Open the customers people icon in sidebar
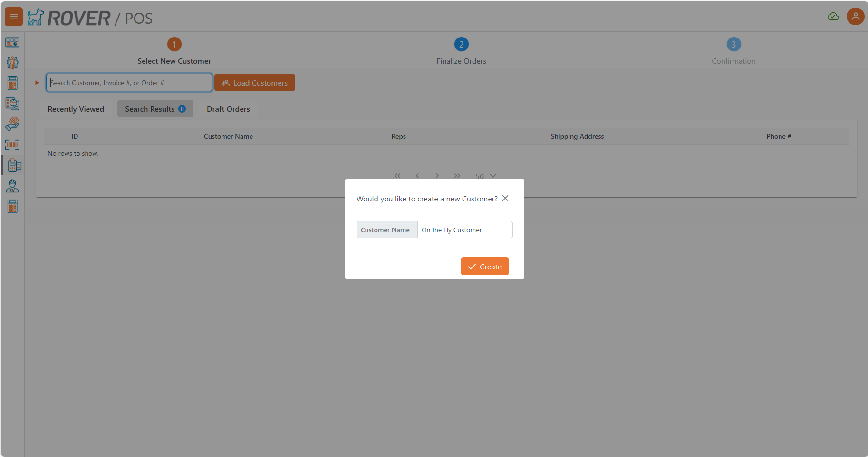 12,62
